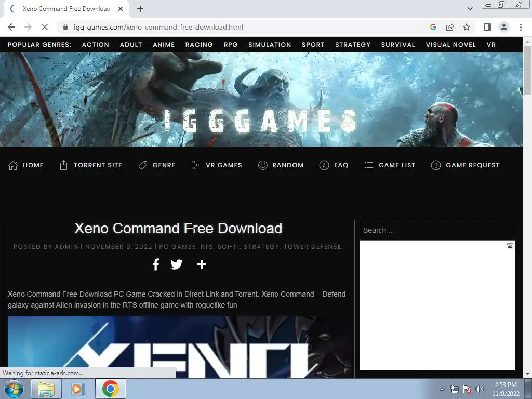532x399 pixels.
Task: Open the GAME REQUEST link
Action: tap(473, 165)
